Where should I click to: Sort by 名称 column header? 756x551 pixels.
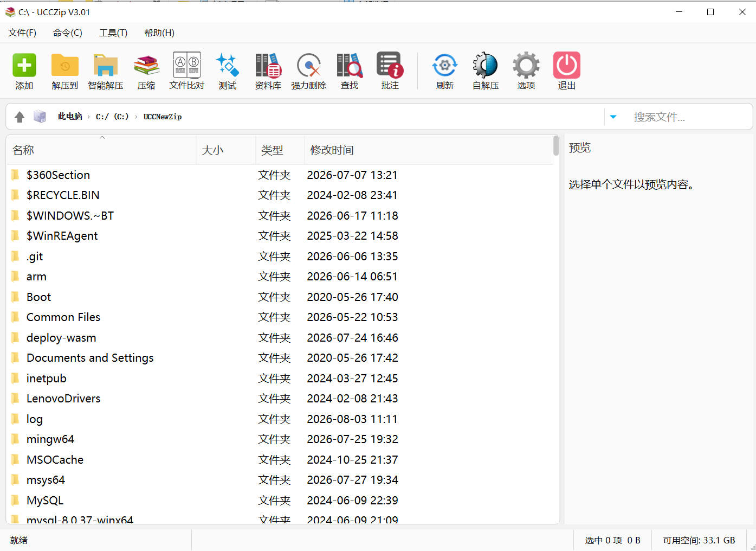click(101, 150)
